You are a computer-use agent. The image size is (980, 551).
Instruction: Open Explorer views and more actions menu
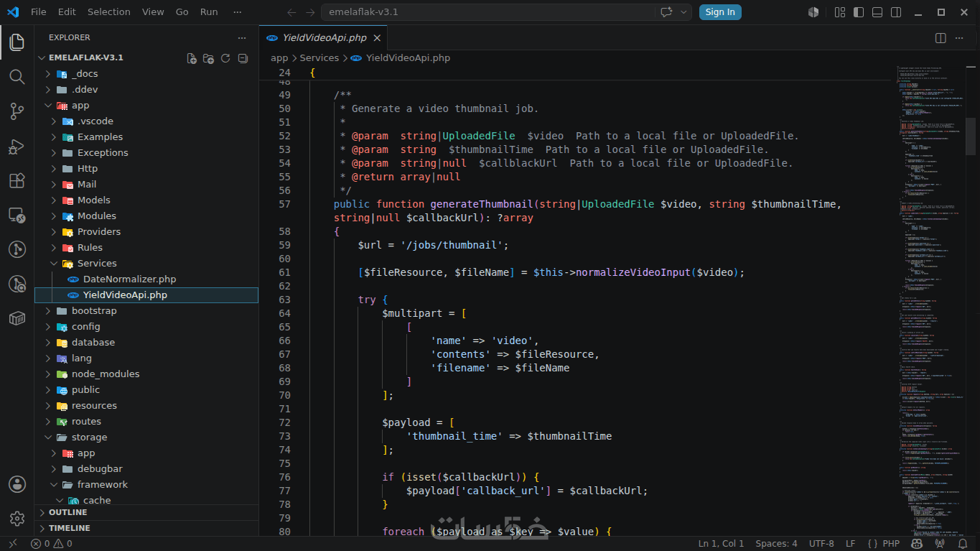click(242, 37)
